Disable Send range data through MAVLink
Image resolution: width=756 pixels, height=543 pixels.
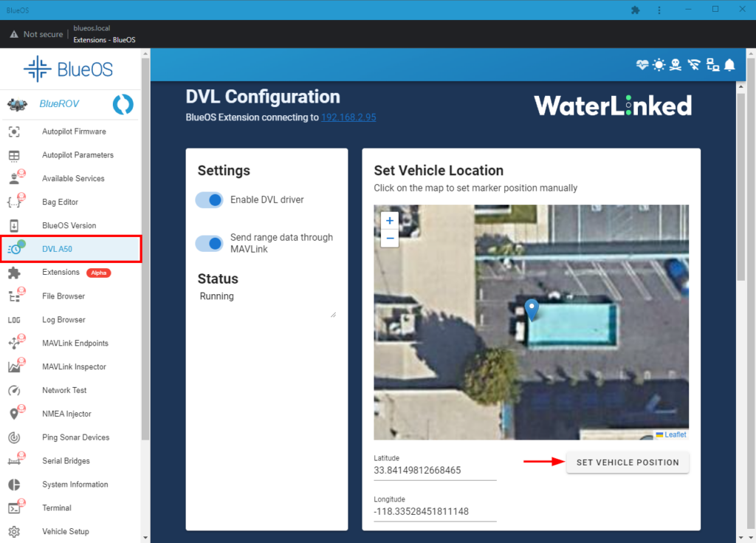210,243
